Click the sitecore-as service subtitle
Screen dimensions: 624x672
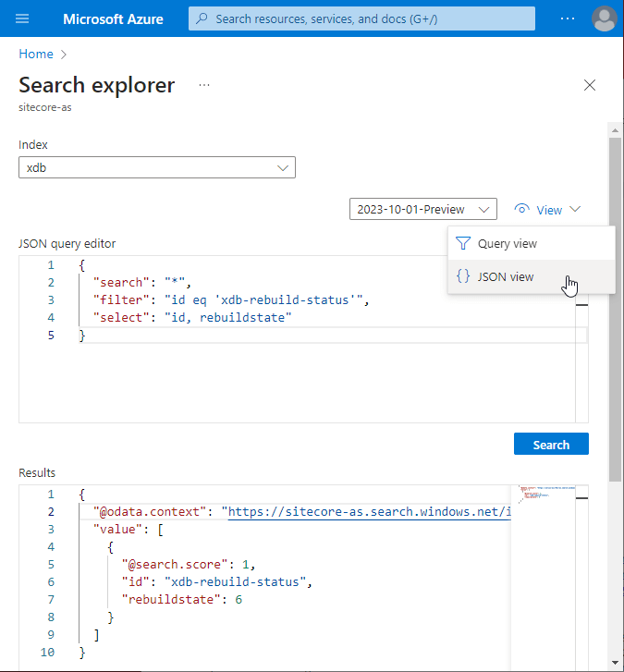pyautogui.click(x=45, y=107)
